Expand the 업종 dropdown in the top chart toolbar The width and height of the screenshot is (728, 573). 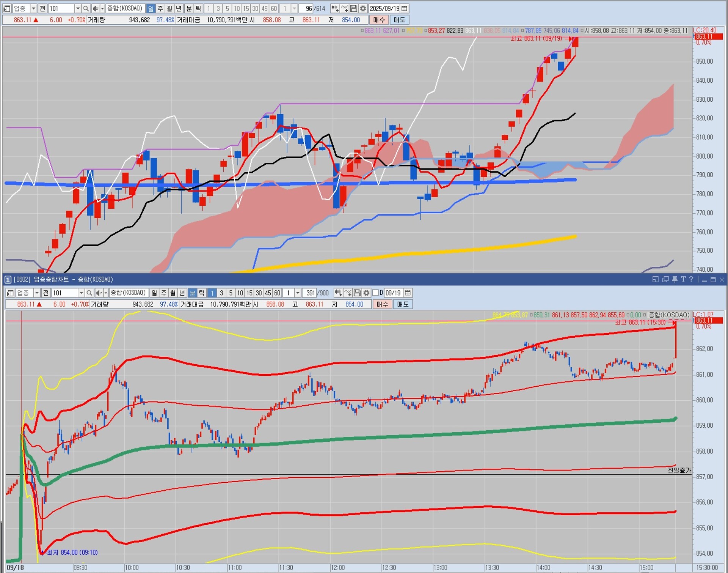[33, 8]
